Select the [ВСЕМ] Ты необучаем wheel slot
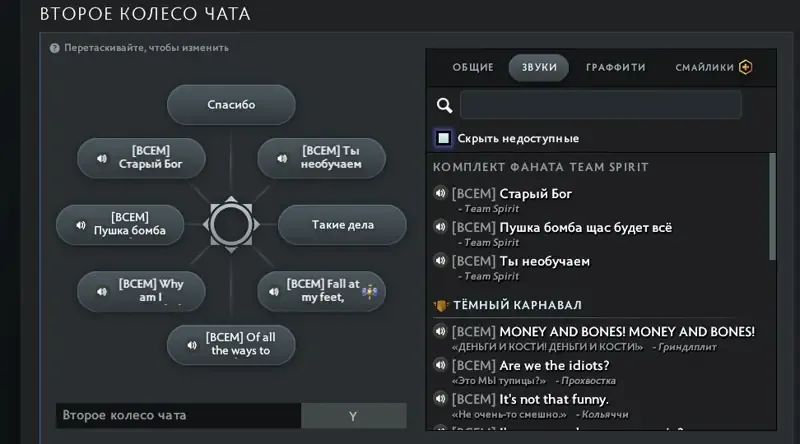 coord(321,158)
